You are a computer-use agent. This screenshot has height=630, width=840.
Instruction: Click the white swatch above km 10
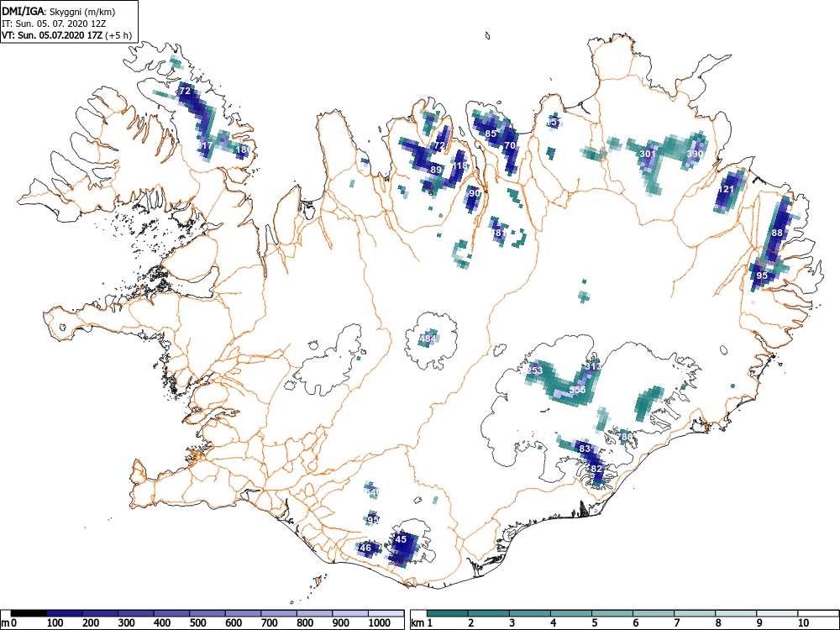pos(818,613)
